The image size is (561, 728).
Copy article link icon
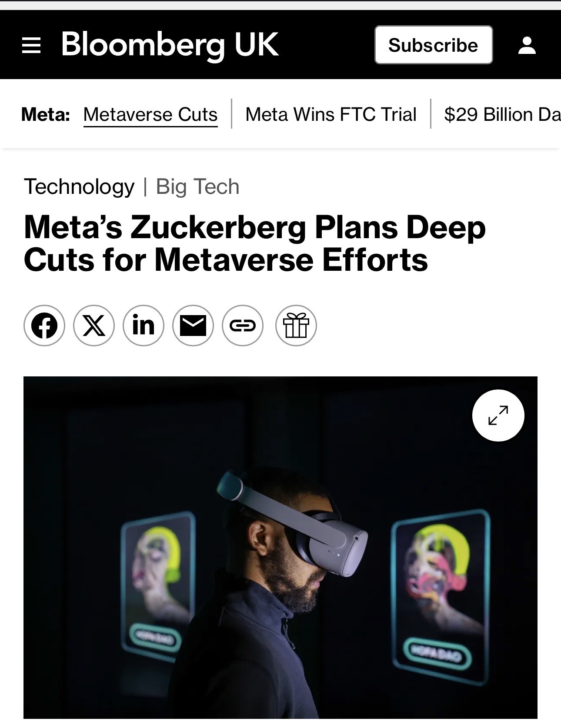click(x=243, y=326)
